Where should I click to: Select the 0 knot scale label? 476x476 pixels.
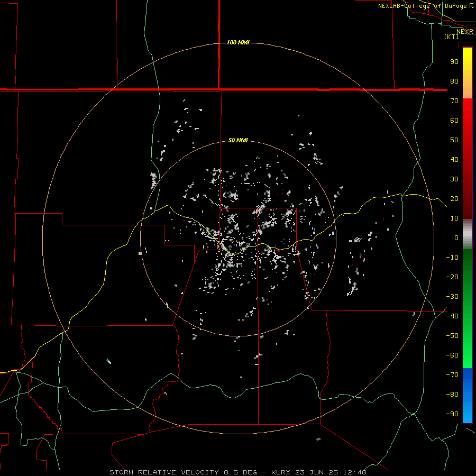point(456,237)
